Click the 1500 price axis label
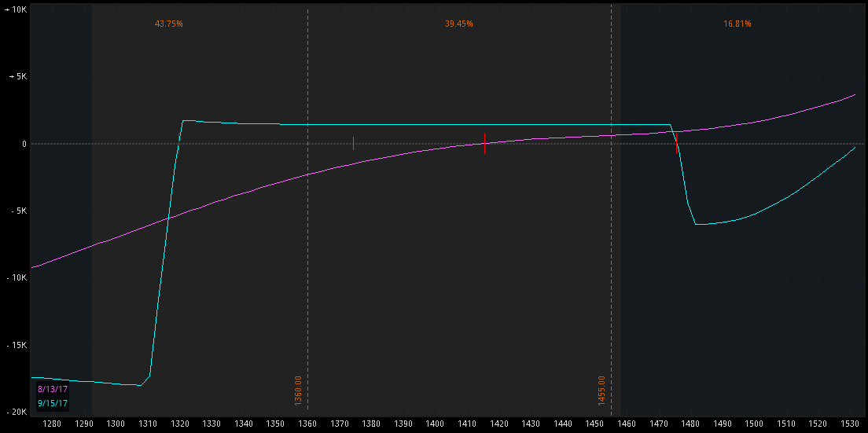Viewport: 868px width, 433px height. 755,424
